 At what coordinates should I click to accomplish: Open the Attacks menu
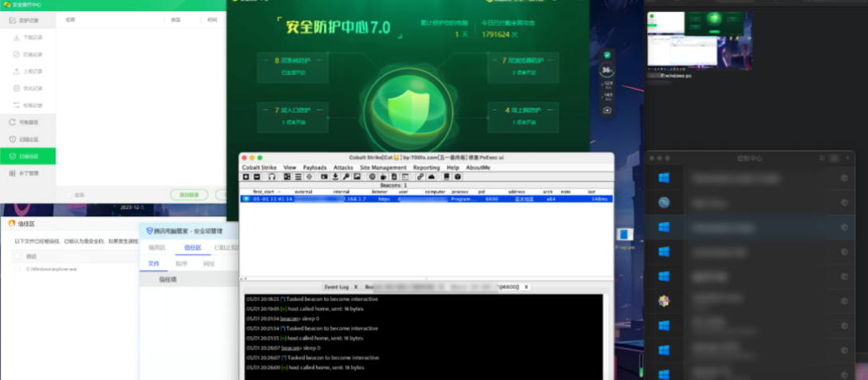[x=343, y=168]
